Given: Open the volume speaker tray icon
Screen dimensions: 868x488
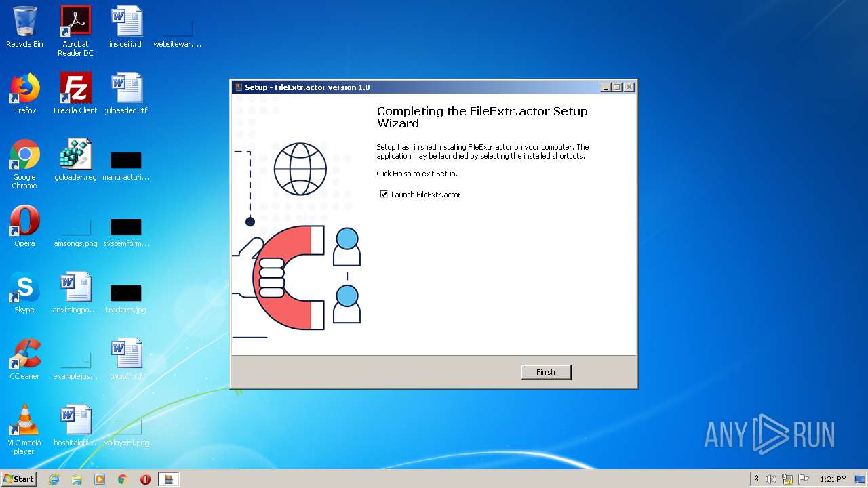Looking at the screenshot, I should 771,479.
